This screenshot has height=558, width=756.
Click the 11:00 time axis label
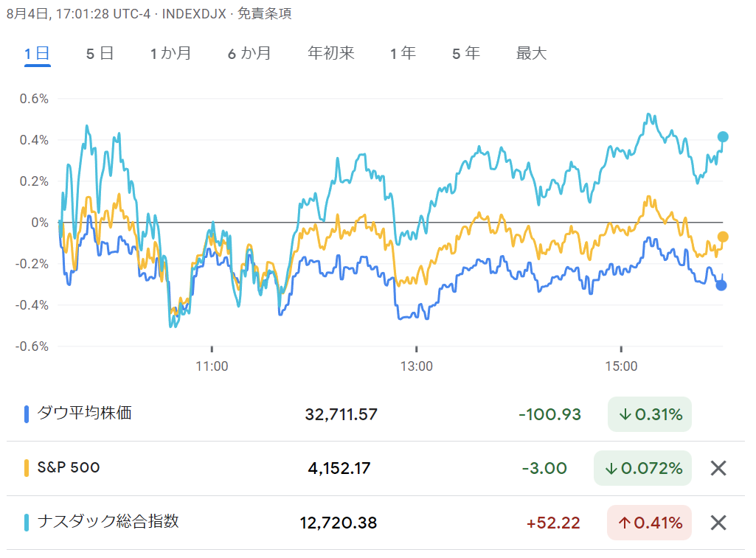(x=212, y=366)
